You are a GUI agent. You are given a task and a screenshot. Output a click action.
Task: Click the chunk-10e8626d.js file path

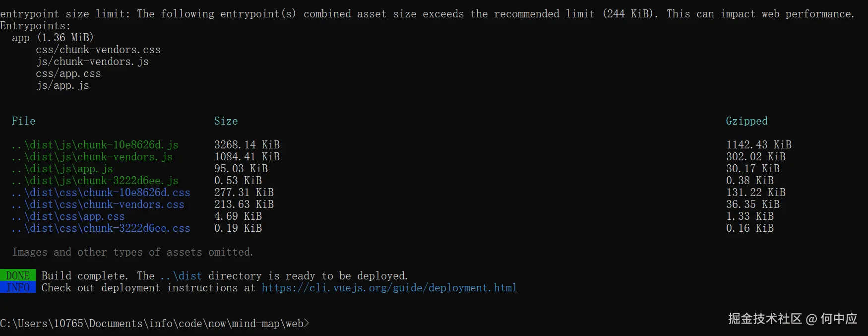(x=95, y=145)
